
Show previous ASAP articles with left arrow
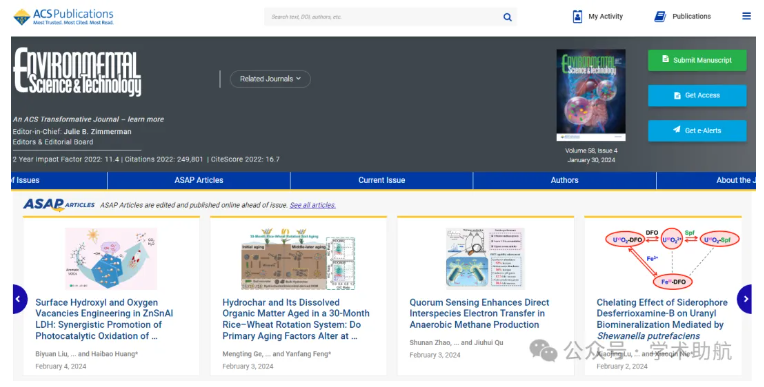(x=19, y=299)
